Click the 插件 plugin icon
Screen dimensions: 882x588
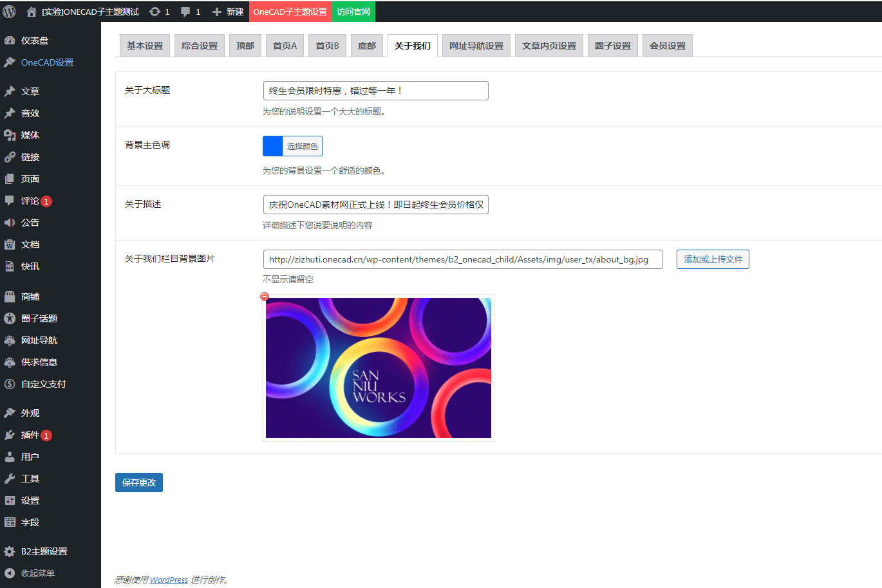tap(10, 435)
